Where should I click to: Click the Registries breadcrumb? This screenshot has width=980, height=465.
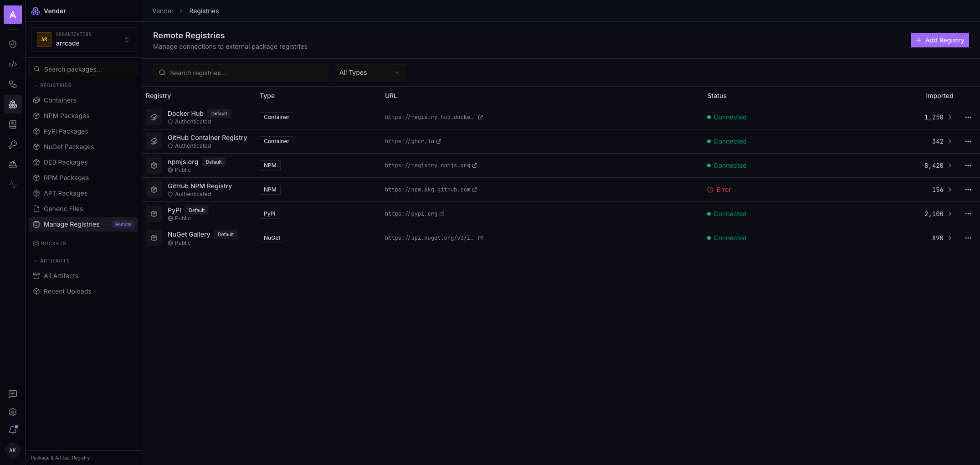pyautogui.click(x=204, y=11)
